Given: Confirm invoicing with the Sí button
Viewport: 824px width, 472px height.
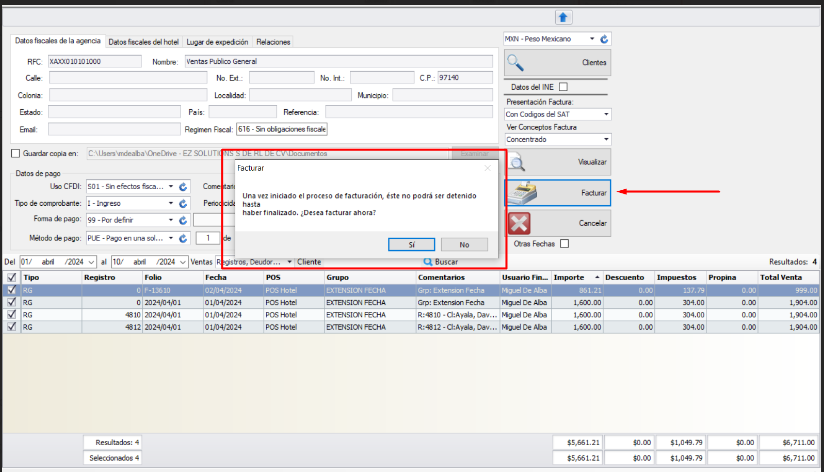Looking at the screenshot, I should [x=411, y=244].
